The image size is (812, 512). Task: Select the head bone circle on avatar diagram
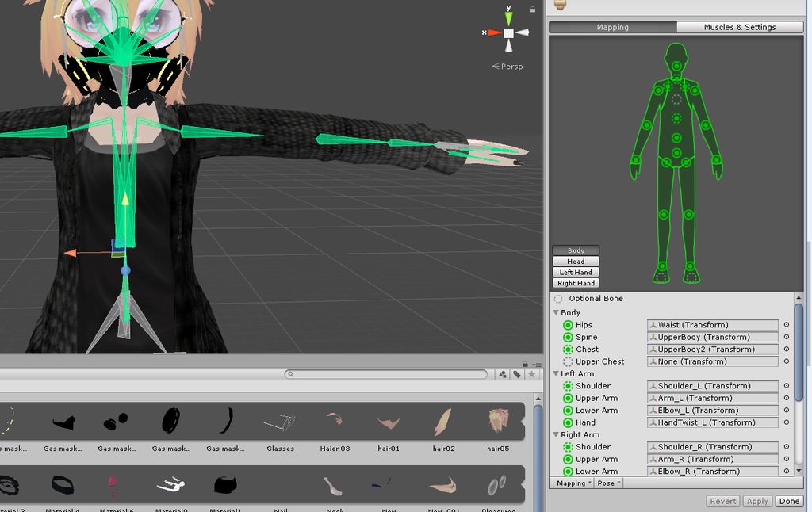tap(676, 67)
